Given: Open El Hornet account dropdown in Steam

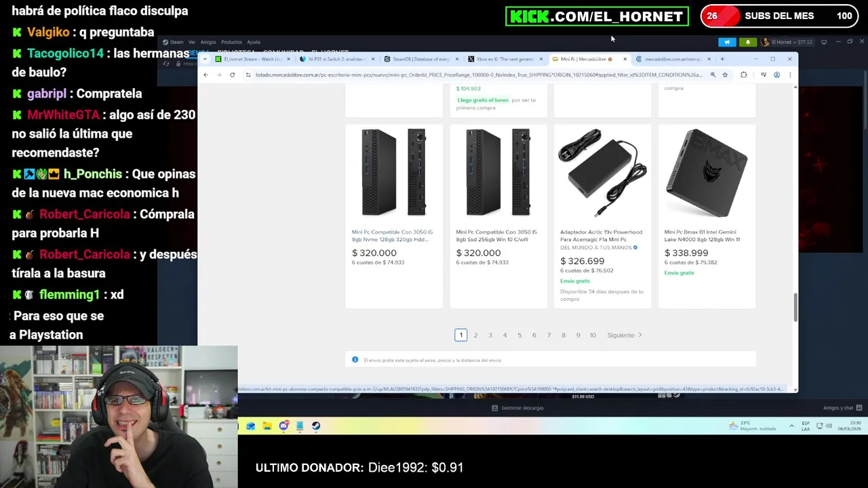Looking at the screenshot, I should pyautogui.click(x=787, y=42).
